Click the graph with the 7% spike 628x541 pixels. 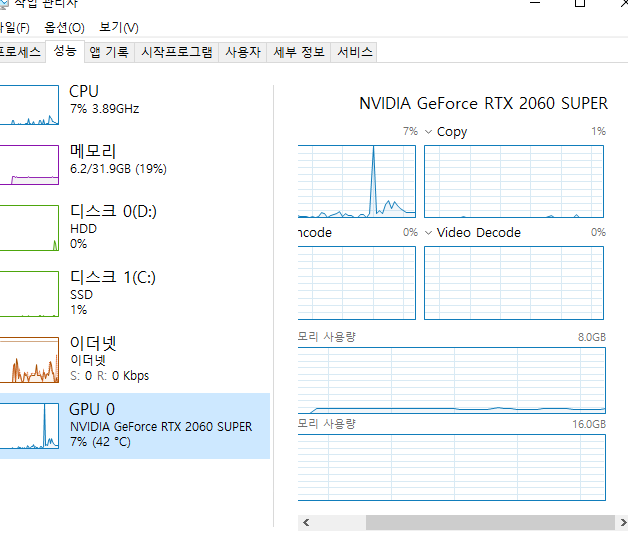coord(357,181)
